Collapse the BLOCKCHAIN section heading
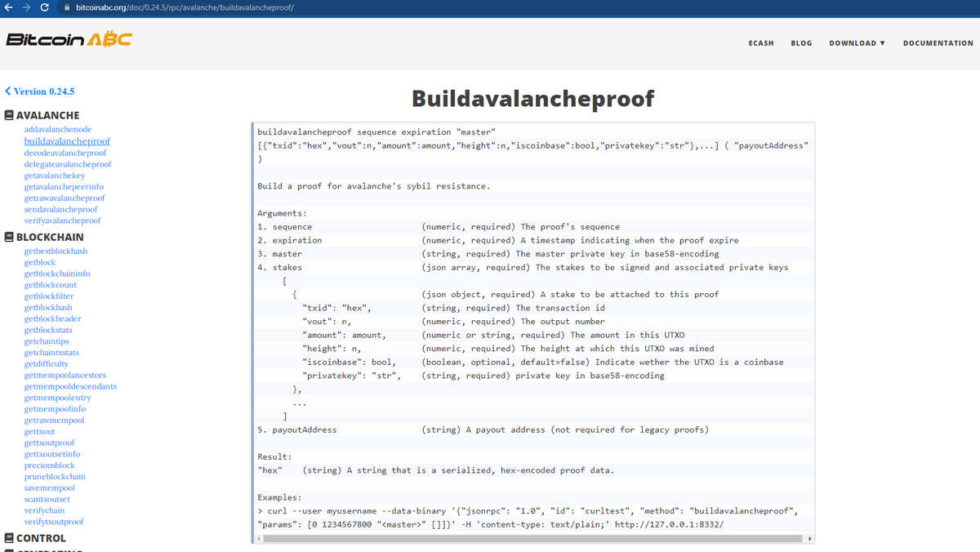Viewport: 980px width, 552px height. point(50,238)
